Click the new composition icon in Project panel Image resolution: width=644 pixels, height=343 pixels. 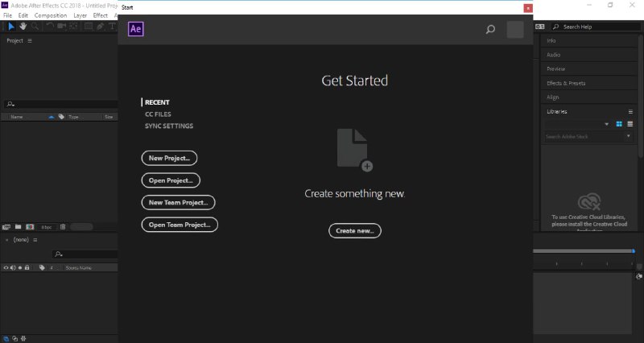30,227
